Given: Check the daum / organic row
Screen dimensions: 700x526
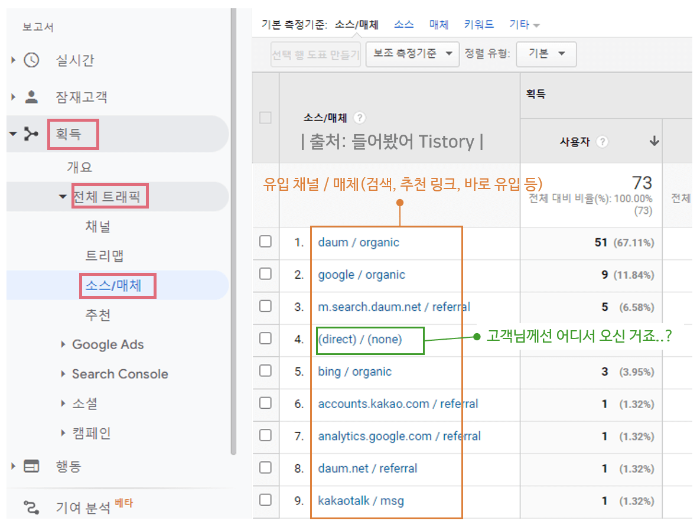Looking at the screenshot, I should [x=265, y=242].
